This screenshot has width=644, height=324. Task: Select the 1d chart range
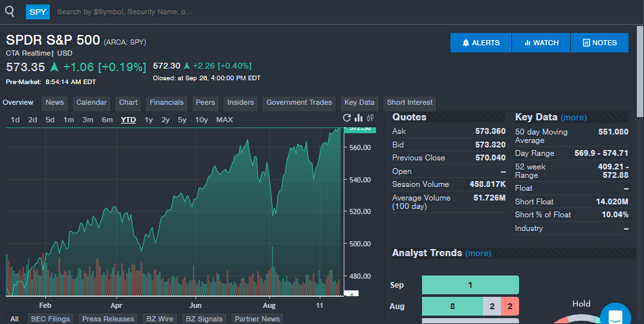point(15,120)
